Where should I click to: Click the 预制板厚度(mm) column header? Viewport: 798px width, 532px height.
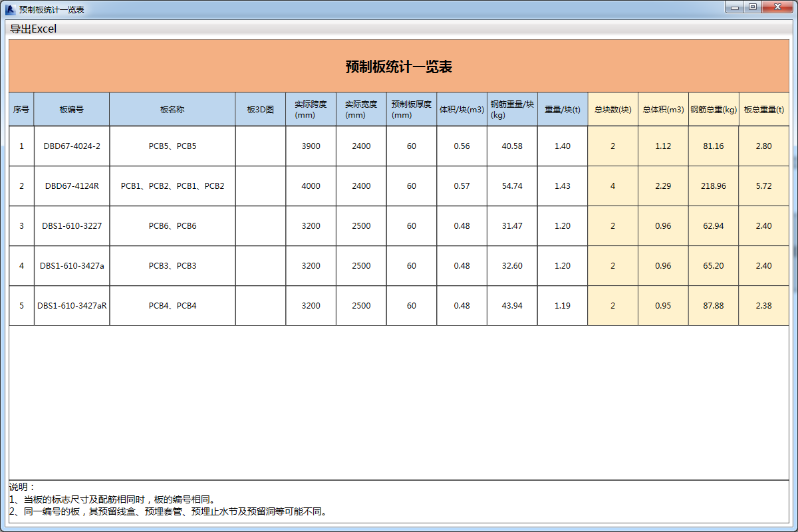[x=412, y=110]
